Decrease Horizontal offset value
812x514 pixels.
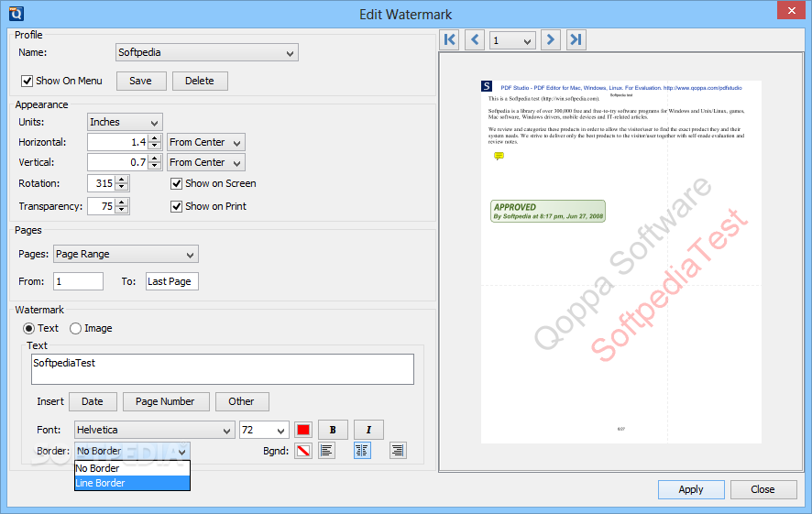155,146
